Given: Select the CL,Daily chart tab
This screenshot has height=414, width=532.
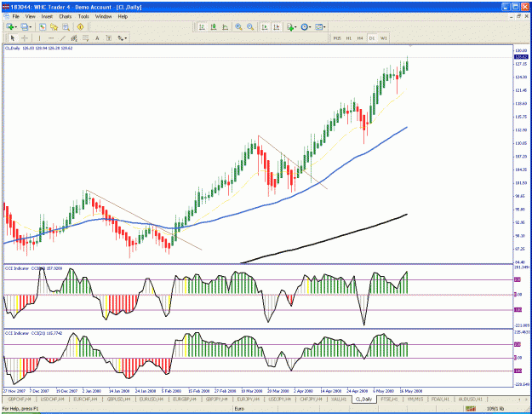Looking at the screenshot, I should click(x=363, y=399).
